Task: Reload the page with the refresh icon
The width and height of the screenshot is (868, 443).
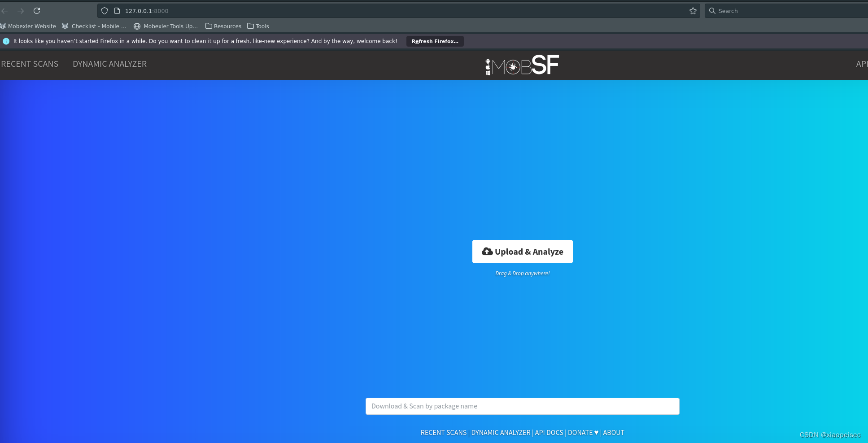Action: (37, 11)
